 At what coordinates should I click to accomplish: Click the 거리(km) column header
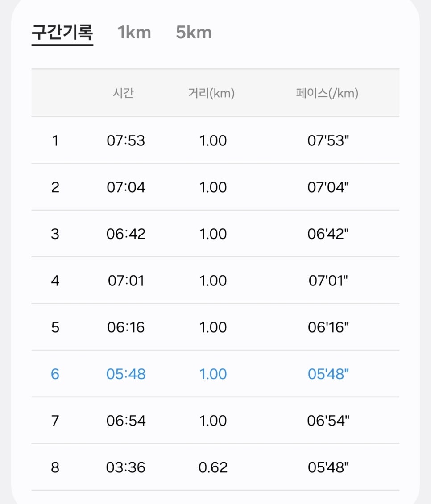tap(211, 93)
